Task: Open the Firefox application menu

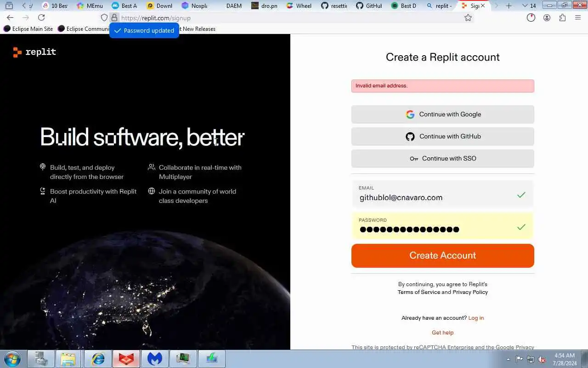Action: [x=578, y=17]
